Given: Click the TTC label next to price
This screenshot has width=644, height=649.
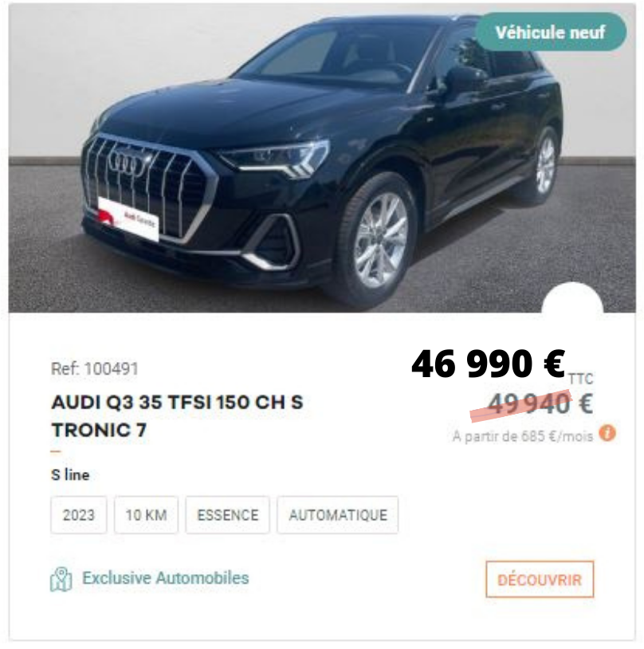Looking at the screenshot, I should pyautogui.click(x=581, y=379).
